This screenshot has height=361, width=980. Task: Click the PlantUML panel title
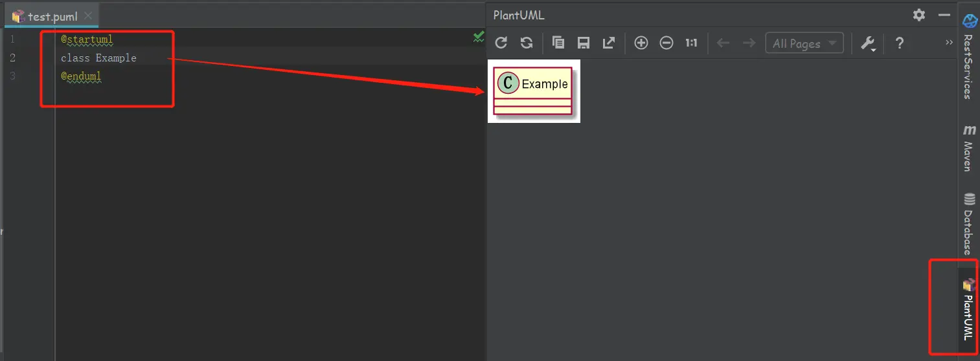click(x=519, y=15)
